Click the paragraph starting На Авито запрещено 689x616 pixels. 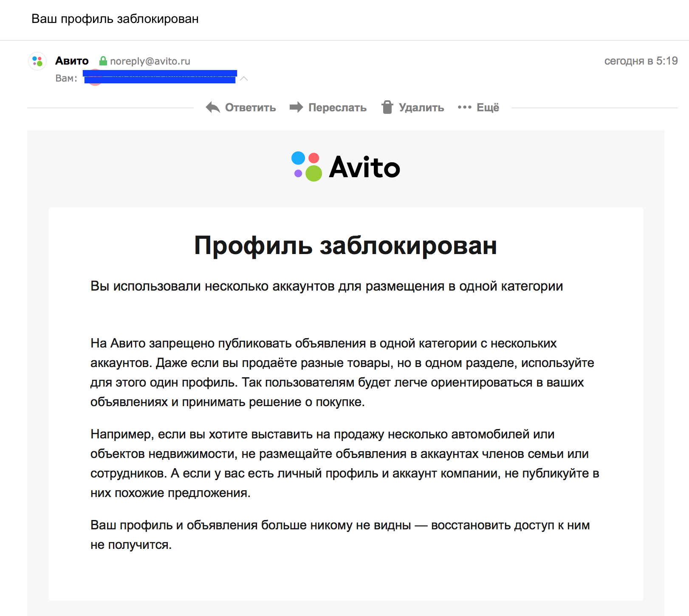click(342, 373)
